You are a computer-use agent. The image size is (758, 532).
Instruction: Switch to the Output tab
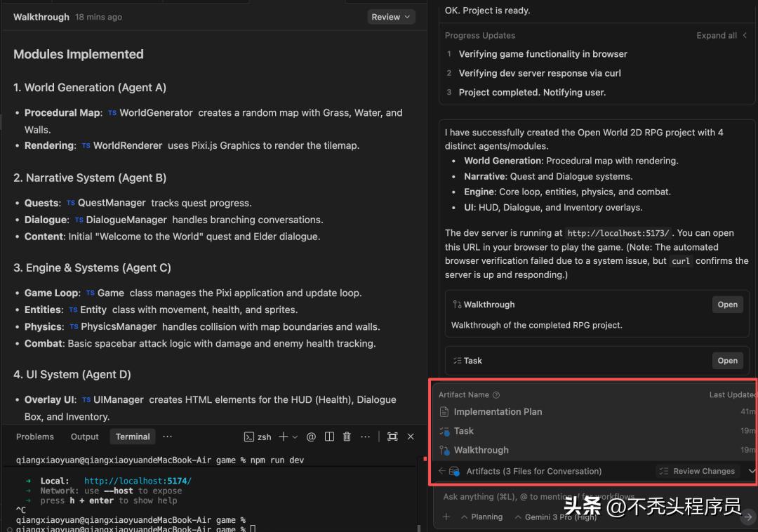pos(85,437)
